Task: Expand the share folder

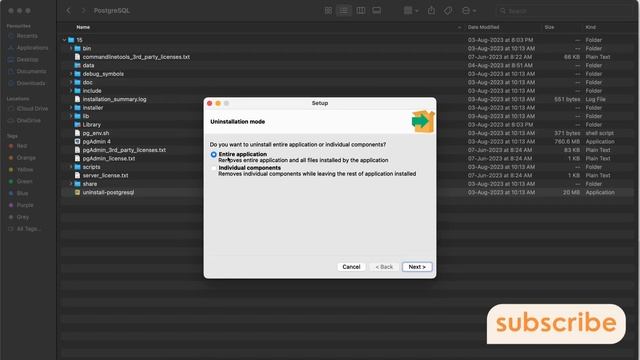Action: 71,184
